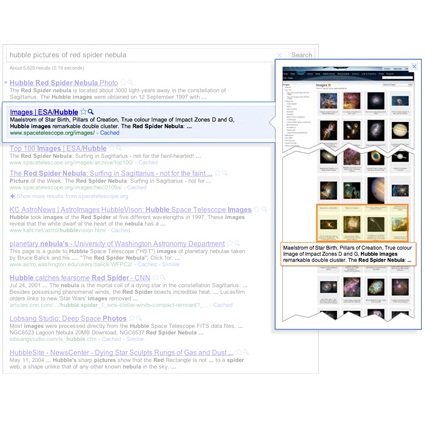Preview the Hubble Red Spider Nebula Photo result
This screenshot has width=425, height=425.
click(130, 82)
